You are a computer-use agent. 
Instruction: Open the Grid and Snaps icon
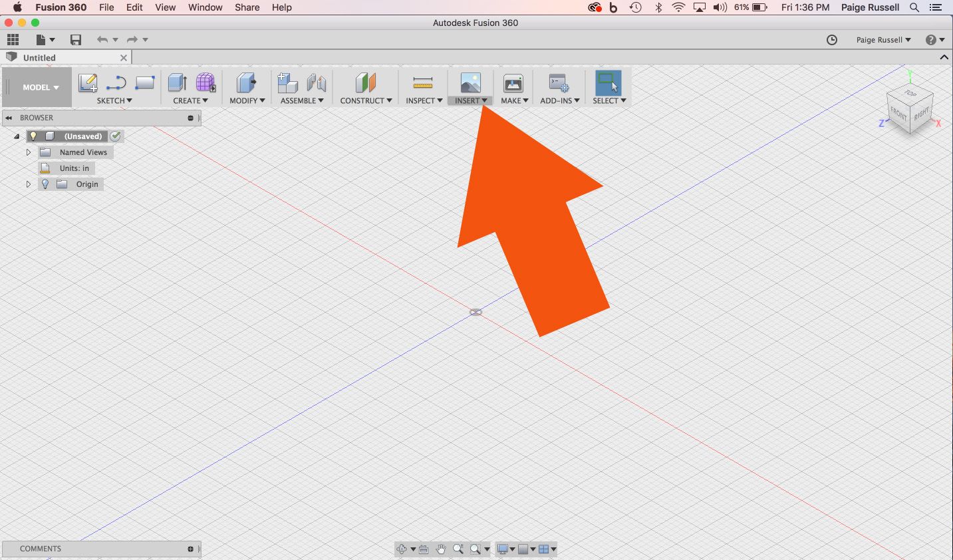[523, 549]
